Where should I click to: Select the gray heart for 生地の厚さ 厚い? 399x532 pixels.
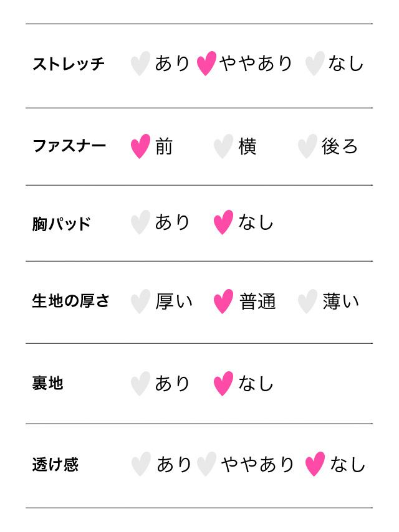(140, 302)
